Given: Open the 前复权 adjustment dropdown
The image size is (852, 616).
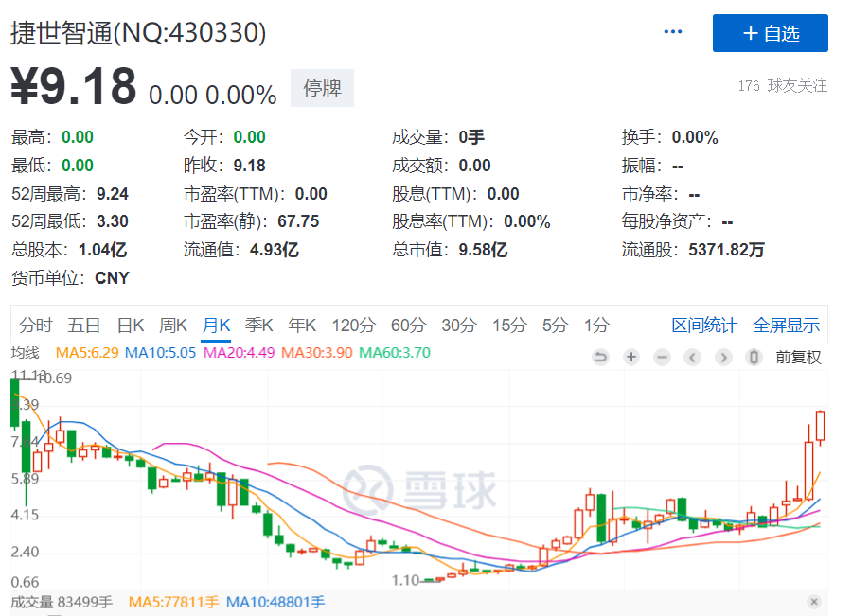Looking at the screenshot, I should (798, 358).
